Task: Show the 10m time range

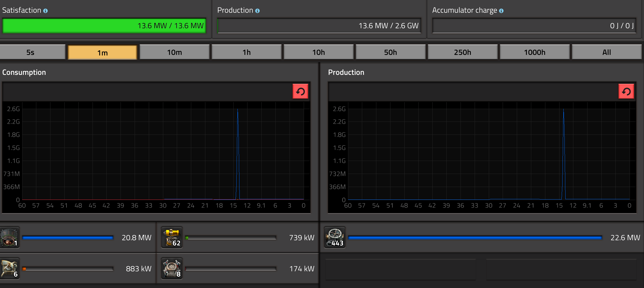Action: tap(175, 52)
